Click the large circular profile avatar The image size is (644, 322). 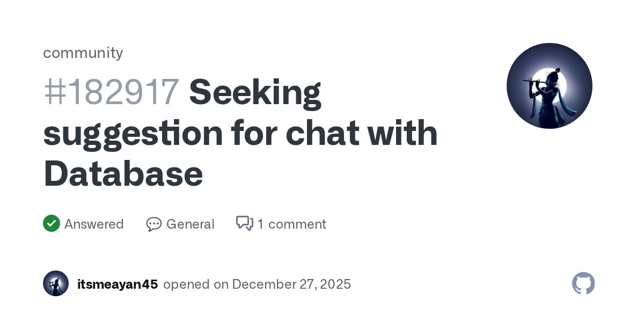pyautogui.click(x=549, y=86)
